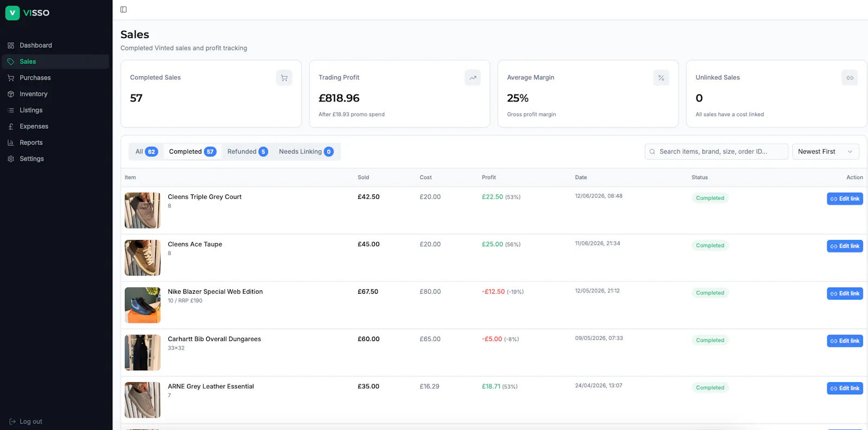The height and width of the screenshot is (430, 868).
Task: Click the Reports chart icon
Action: (11, 143)
